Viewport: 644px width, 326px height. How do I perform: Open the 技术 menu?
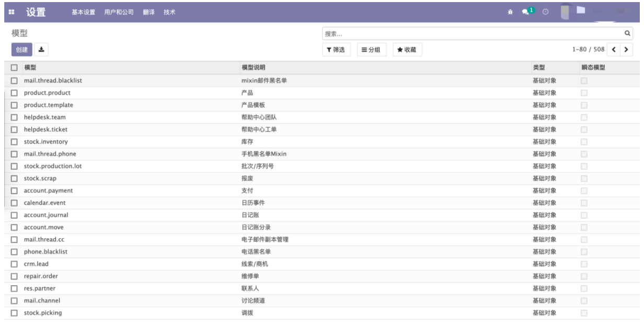coord(169,12)
